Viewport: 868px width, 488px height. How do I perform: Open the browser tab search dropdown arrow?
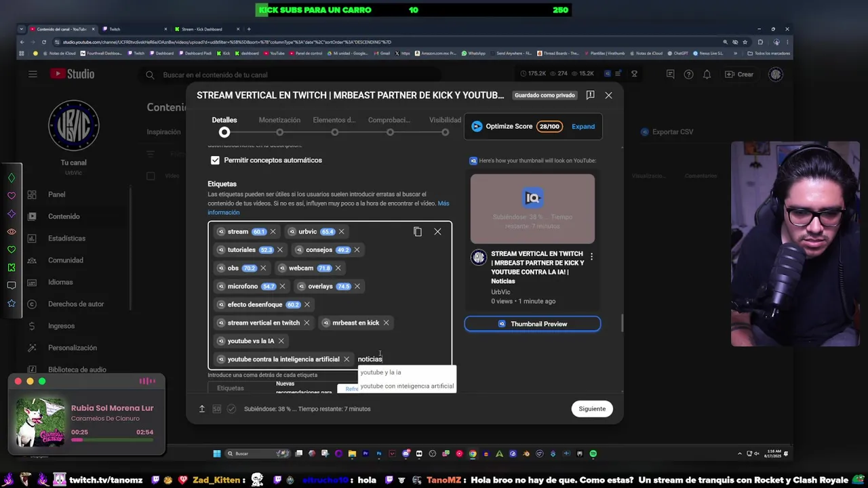tap(22, 29)
